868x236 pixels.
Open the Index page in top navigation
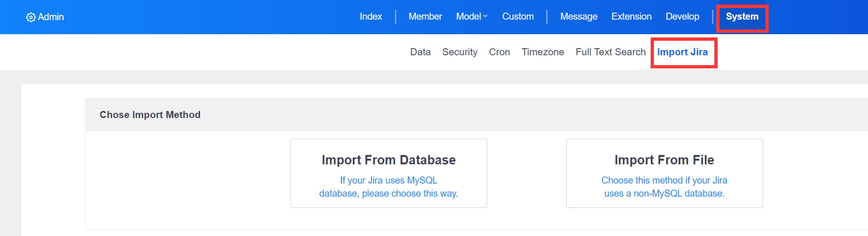[371, 16]
